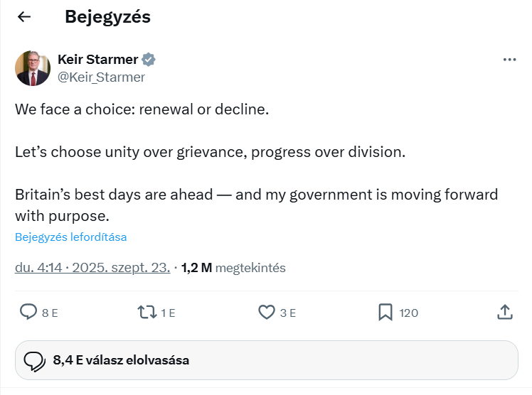
Task: Click the share upload icon
Action: click(x=504, y=312)
